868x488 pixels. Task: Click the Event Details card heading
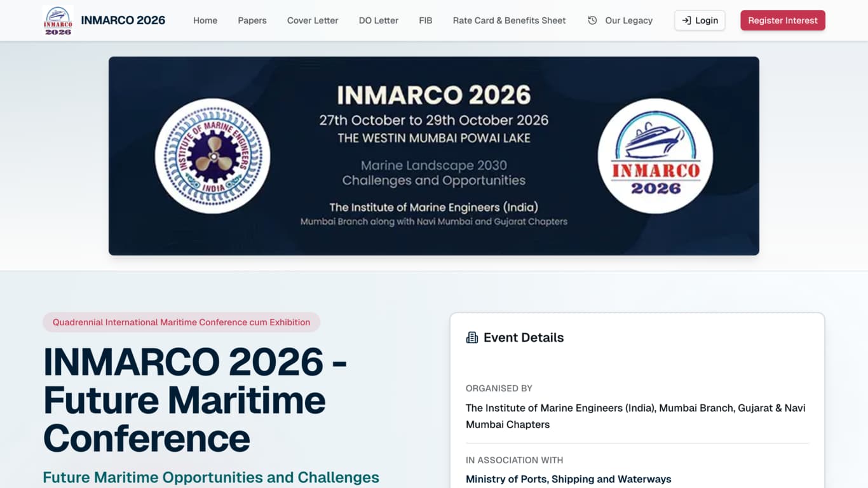point(523,337)
